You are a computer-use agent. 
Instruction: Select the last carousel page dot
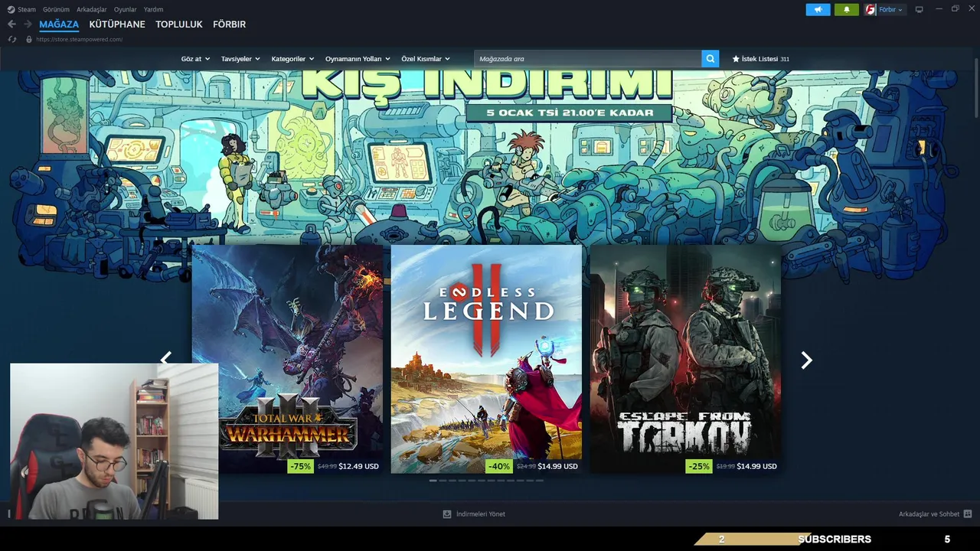tap(540, 481)
